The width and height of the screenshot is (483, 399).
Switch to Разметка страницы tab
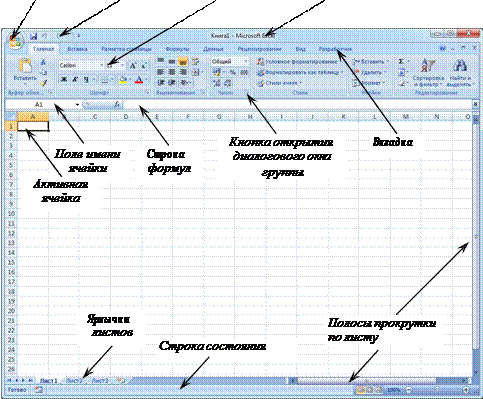(x=126, y=49)
